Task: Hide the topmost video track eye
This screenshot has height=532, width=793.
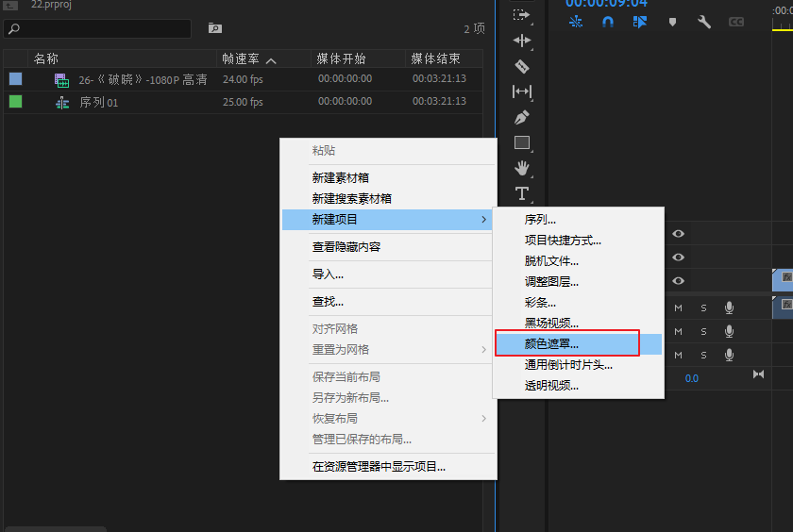Action: pos(678,234)
